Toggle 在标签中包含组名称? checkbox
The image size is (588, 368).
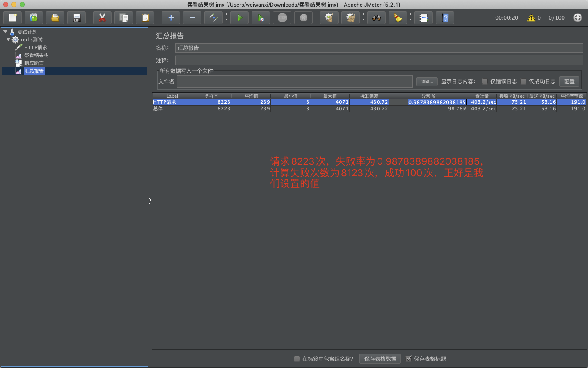coord(297,359)
